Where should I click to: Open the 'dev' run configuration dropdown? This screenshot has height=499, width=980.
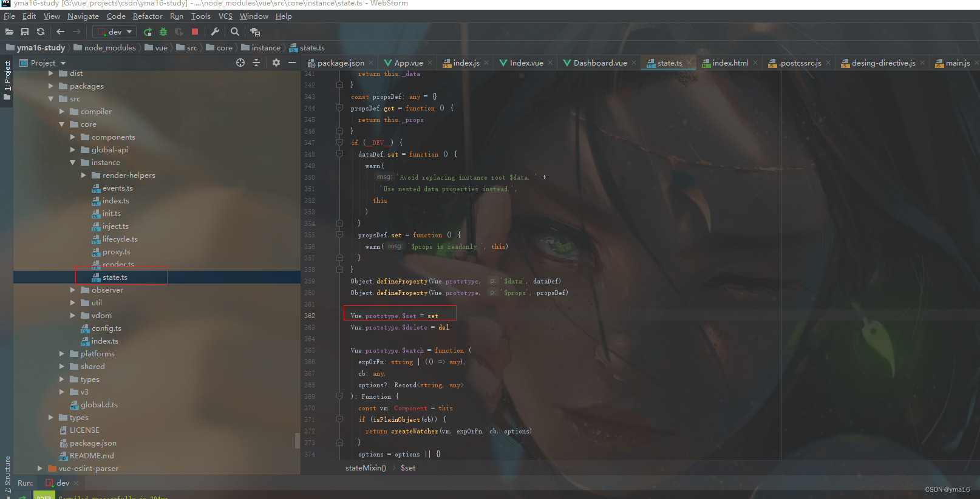pos(115,32)
